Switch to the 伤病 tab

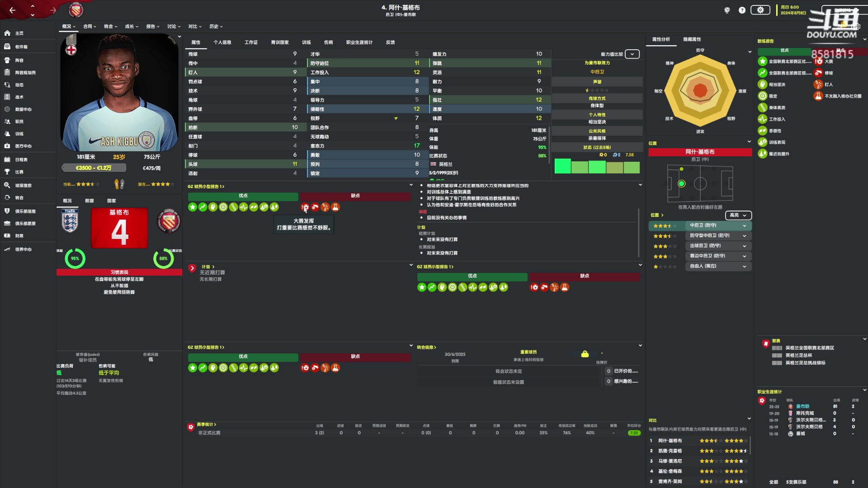coord(328,42)
